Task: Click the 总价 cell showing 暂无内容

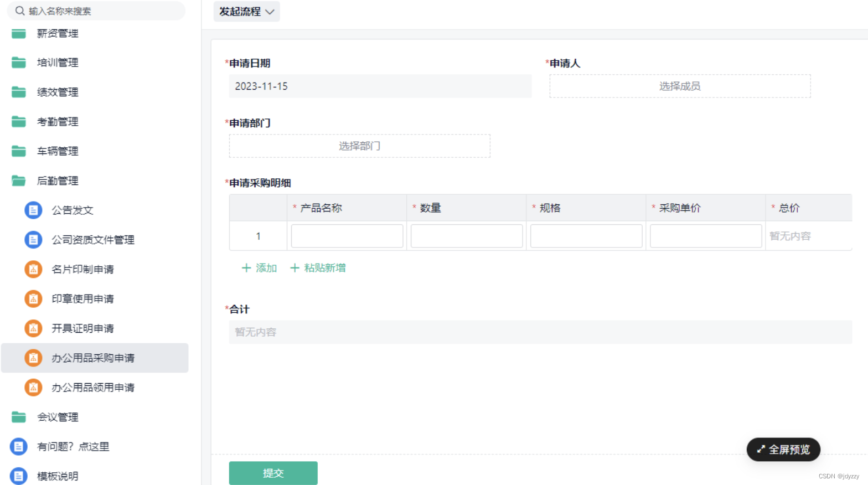Action: (809, 236)
